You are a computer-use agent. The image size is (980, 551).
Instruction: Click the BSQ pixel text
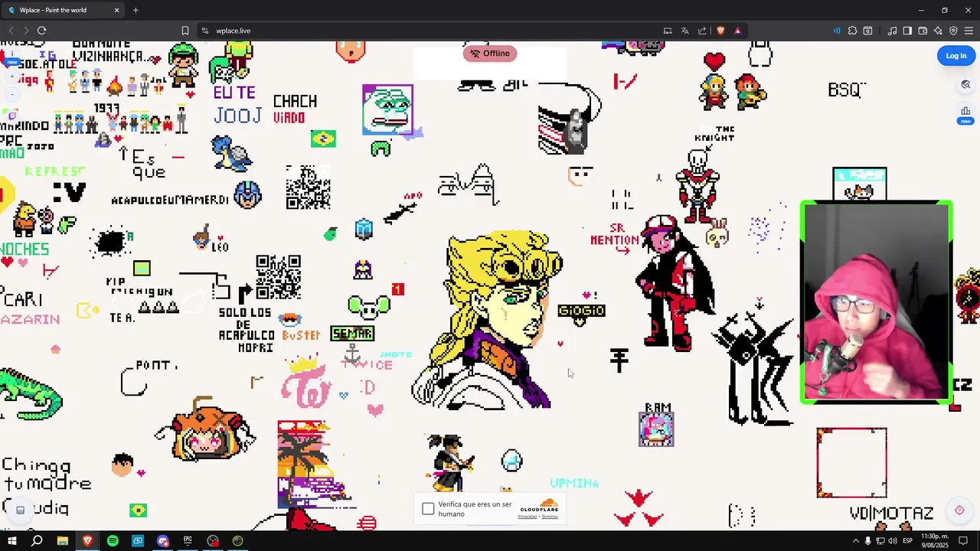tap(846, 90)
